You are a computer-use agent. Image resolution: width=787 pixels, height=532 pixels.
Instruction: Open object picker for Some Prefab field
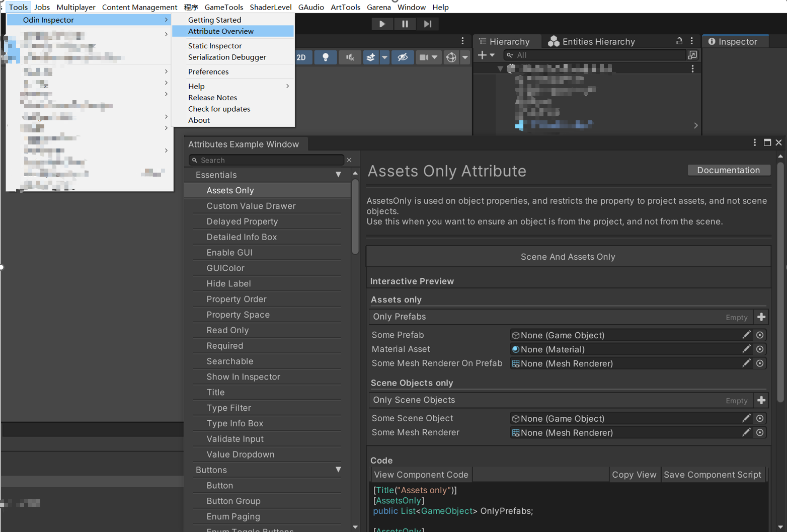760,335
